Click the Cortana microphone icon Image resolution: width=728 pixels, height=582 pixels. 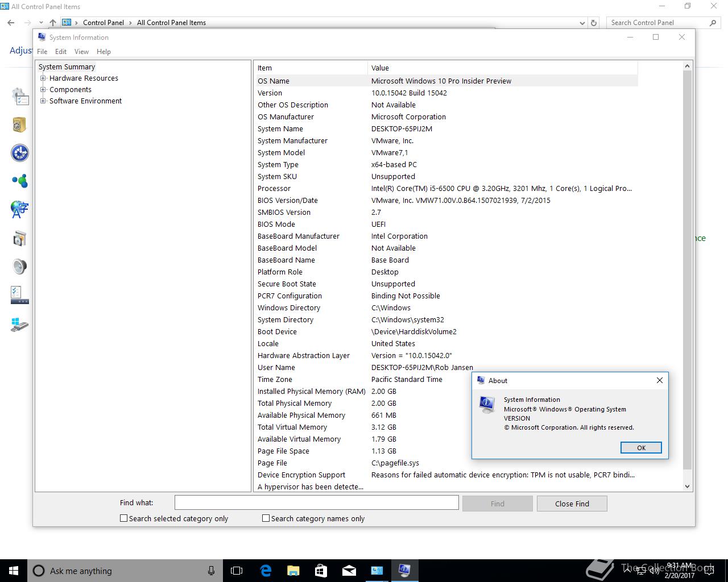pyautogui.click(x=211, y=571)
